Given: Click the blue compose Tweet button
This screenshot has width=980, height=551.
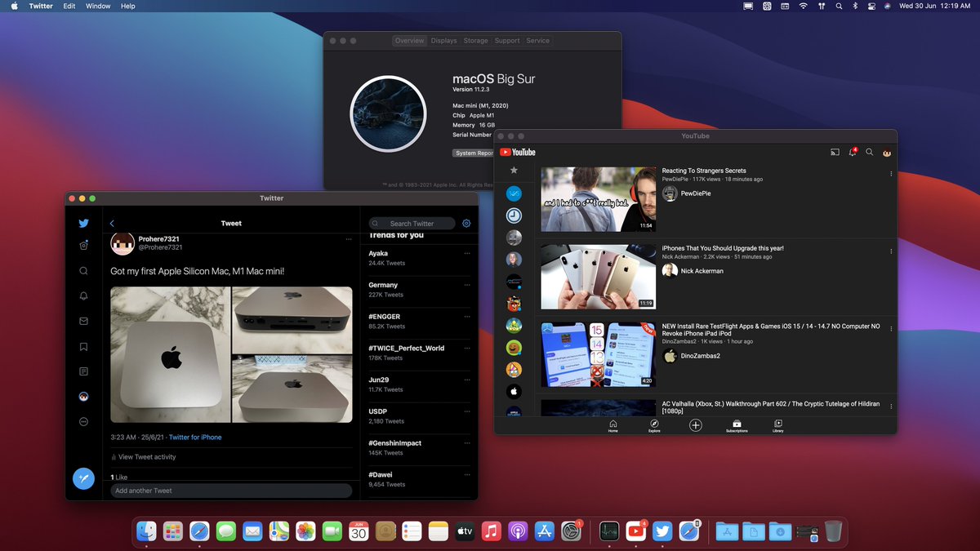Looking at the screenshot, I should [84, 479].
